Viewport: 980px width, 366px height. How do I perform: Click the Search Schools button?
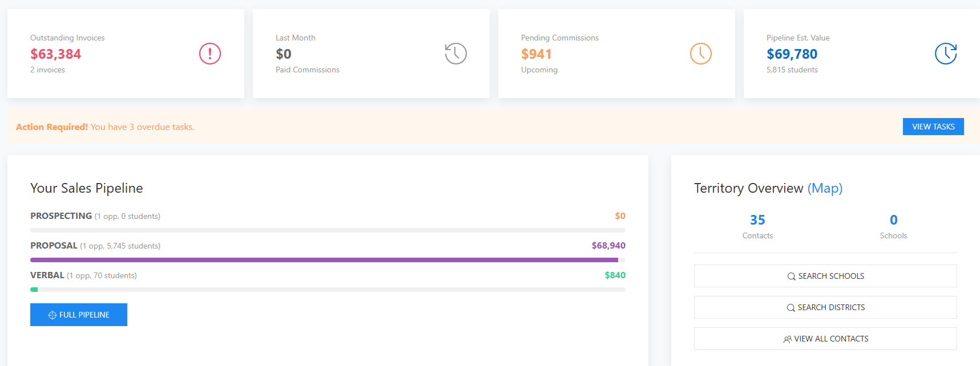[825, 276]
